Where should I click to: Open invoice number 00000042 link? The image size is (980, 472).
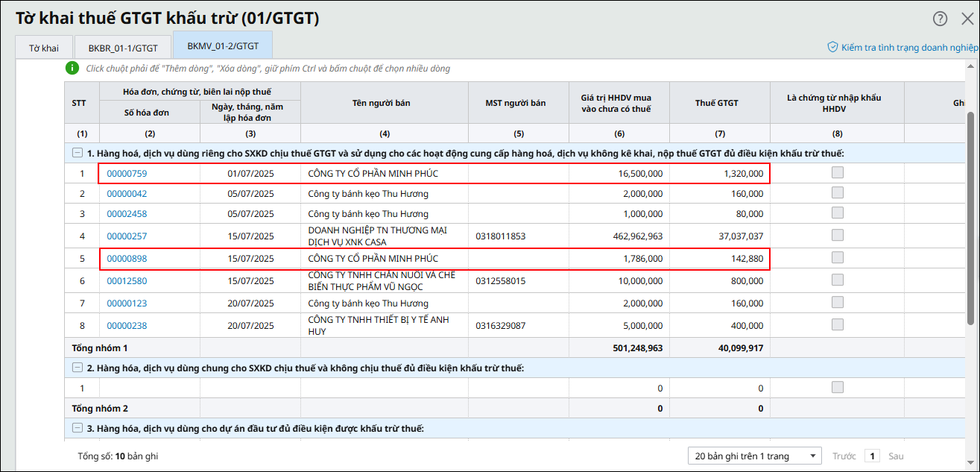pyautogui.click(x=127, y=194)
